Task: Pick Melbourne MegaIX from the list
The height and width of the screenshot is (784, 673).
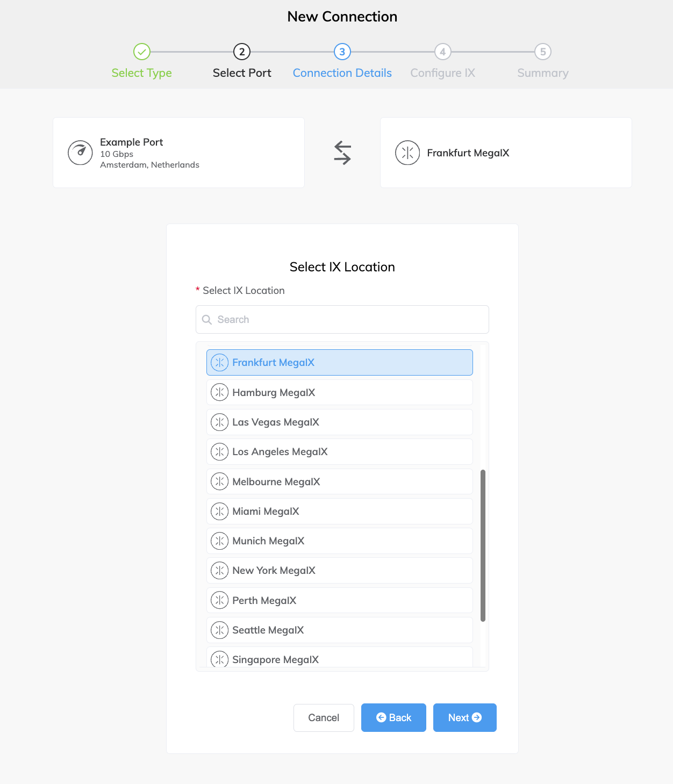Action: (340, 481)
